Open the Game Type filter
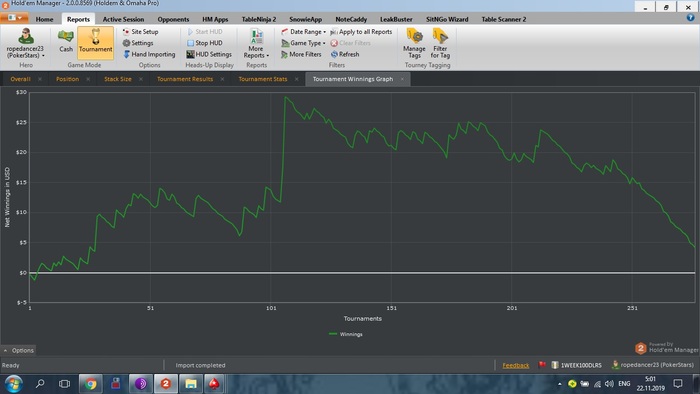 (x=303, y=43)
